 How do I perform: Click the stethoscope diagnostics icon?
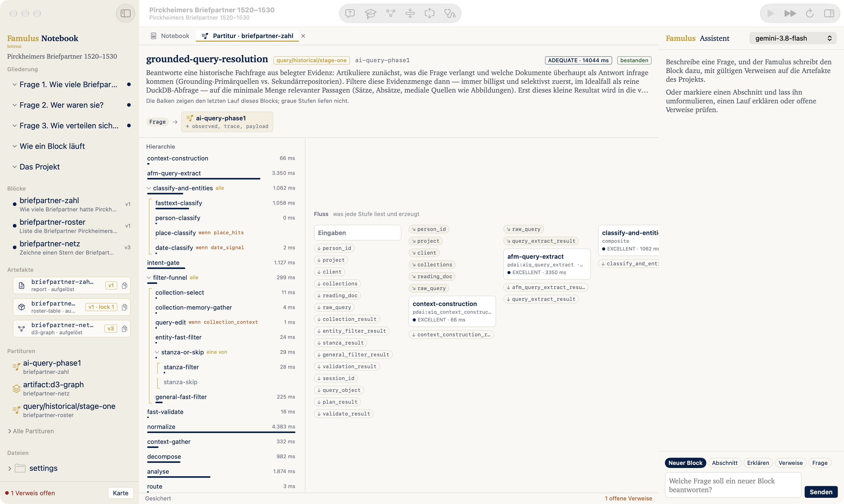(450, 13)
